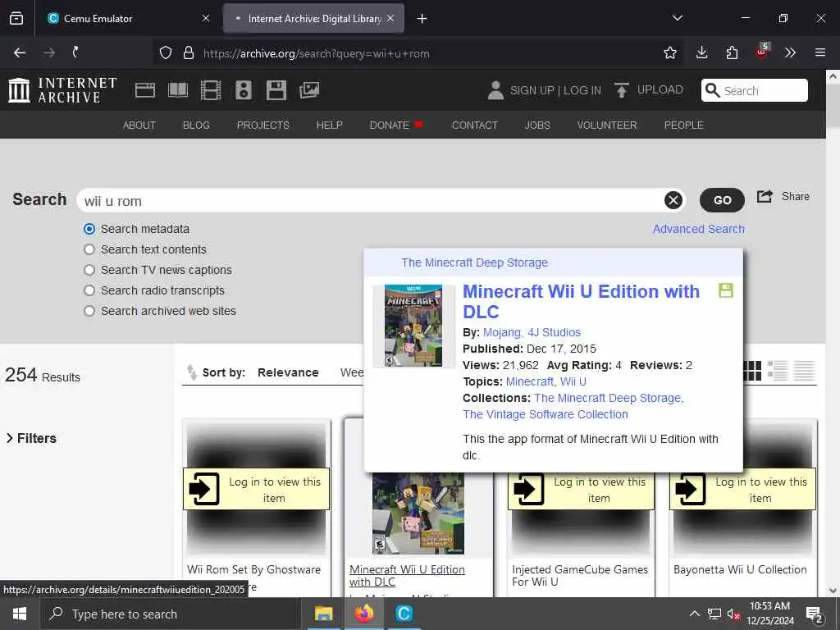Viewport: 840px width, 630px height.
Task: Click the GO search button
Action: [x=722, y=200]
